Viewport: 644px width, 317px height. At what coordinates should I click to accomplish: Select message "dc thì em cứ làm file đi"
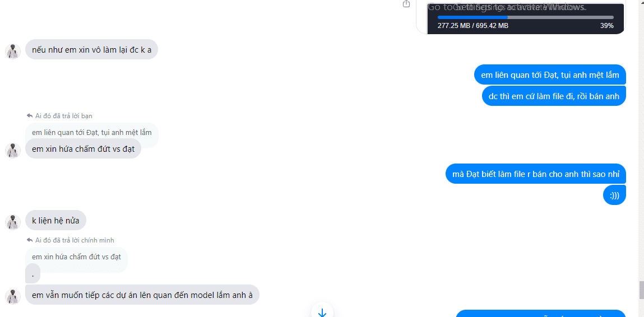pyautogui.click(x=554, y=96)
